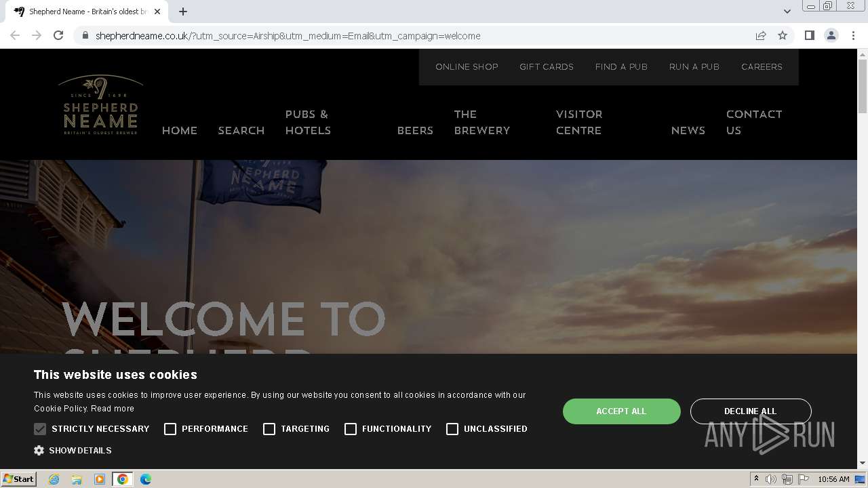Click the show desktop button
The width and height of the screenshot is (868, 488).
click(x=861, y=479)
